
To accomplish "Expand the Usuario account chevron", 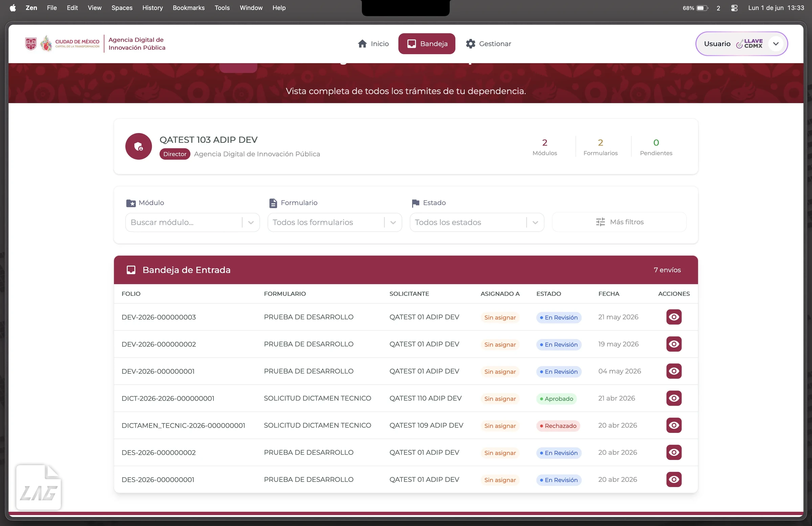I will click(775, 44).
